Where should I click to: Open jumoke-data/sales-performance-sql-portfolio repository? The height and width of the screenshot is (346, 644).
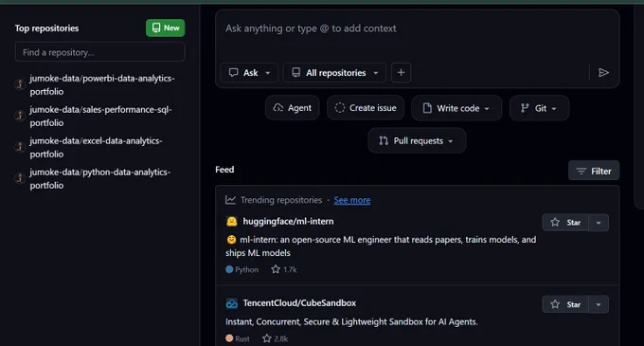coord(100,116)
